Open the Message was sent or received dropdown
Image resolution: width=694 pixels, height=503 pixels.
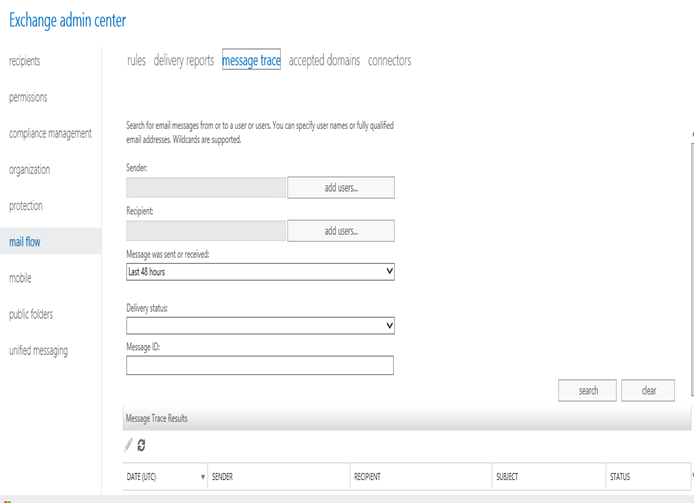click(x=260, y=271)
